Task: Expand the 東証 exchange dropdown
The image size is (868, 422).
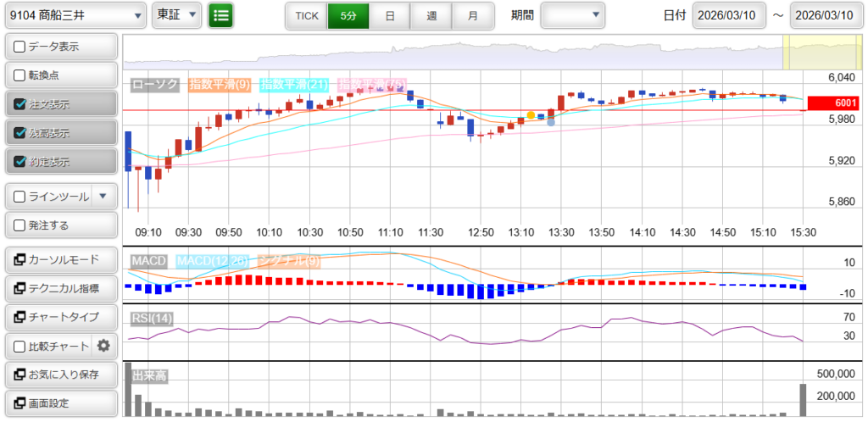Action: pos(177,15)
